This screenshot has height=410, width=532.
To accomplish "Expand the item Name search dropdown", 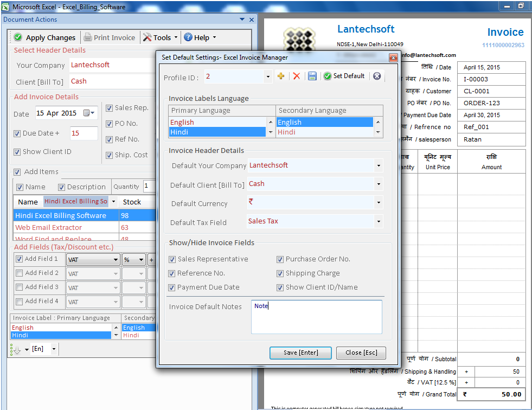I will tap(114, 202).
